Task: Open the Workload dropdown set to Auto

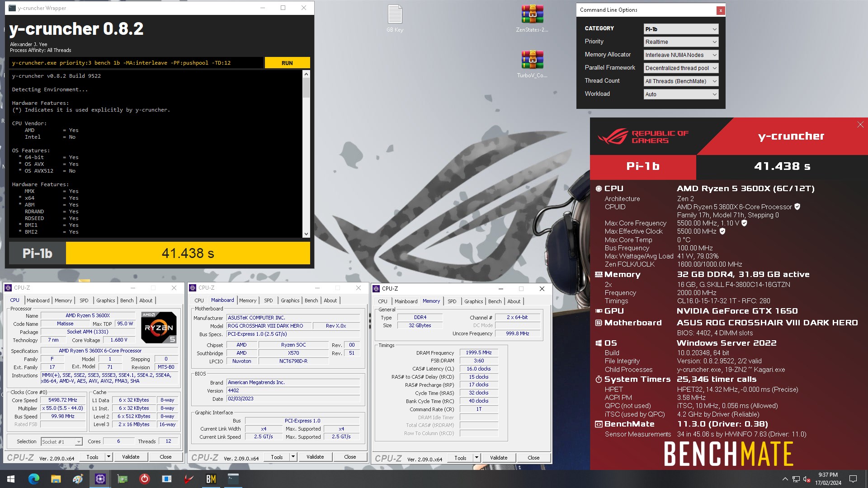Action: tap(681, 94)
